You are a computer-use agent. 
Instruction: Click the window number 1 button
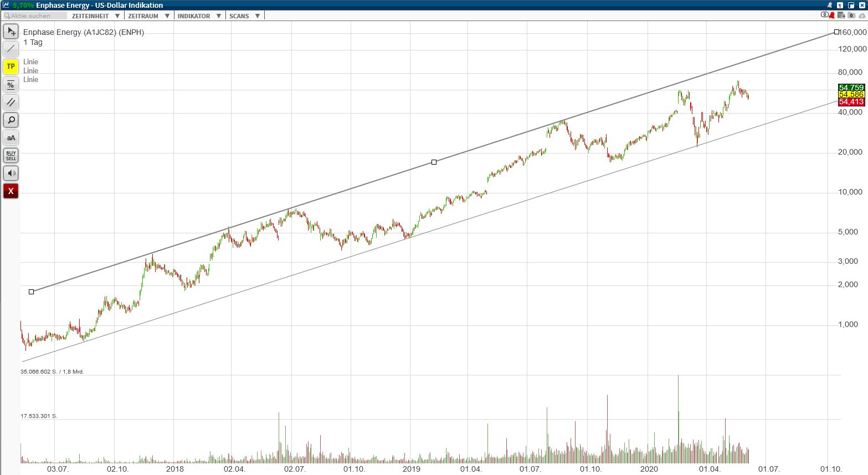(840, 6)
